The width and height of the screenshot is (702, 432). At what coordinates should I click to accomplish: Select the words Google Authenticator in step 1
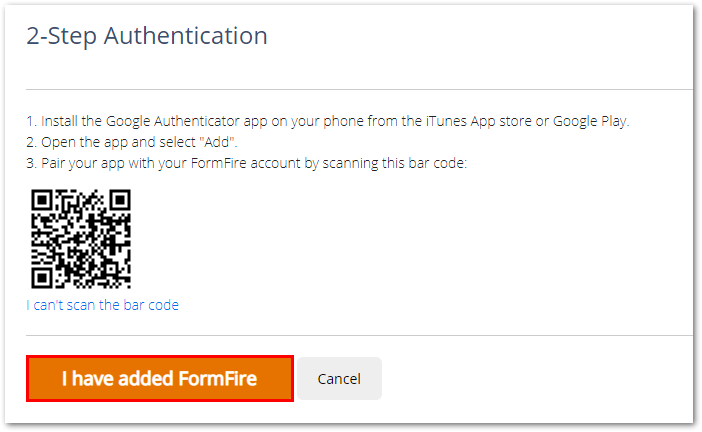[173, 121]
